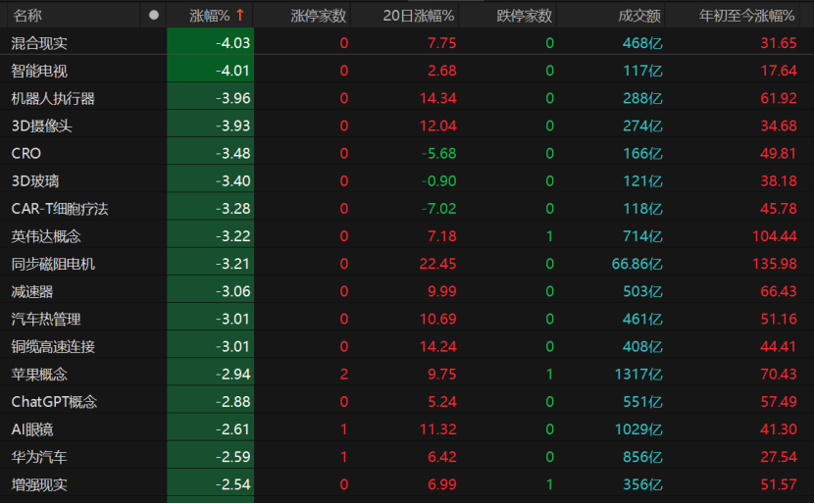Click the white dot column header icon
This screenshot has width=815, height=504.
pyautogui.click(x=153, y=15)
